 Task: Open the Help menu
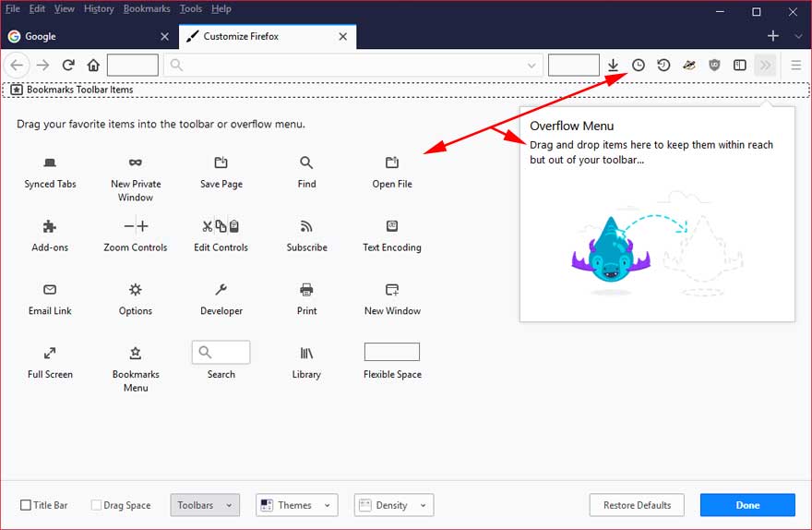pos(221,9)
